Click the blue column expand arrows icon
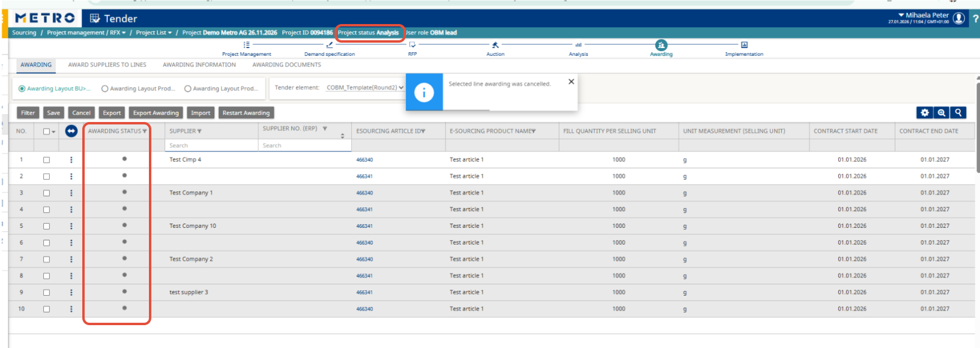 [71, 131]
